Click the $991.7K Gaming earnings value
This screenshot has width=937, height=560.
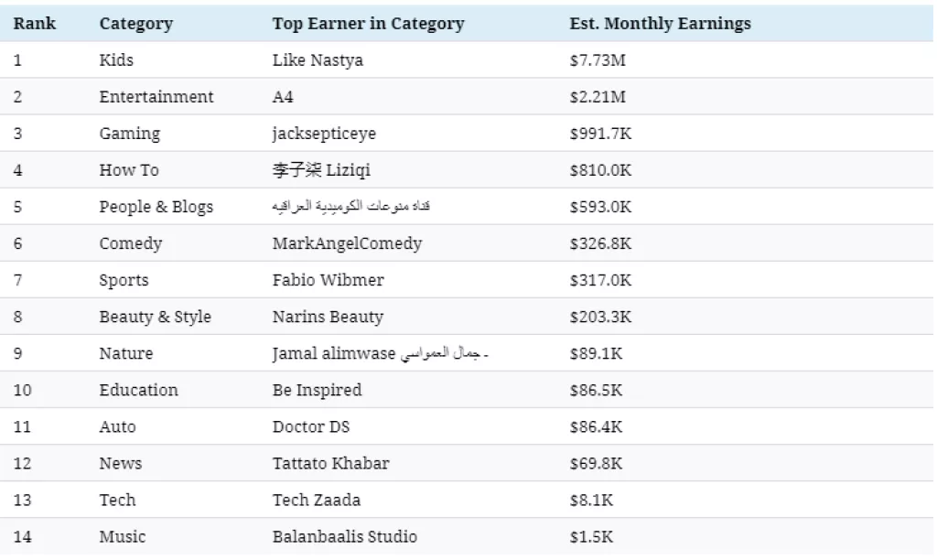point(600,134)
